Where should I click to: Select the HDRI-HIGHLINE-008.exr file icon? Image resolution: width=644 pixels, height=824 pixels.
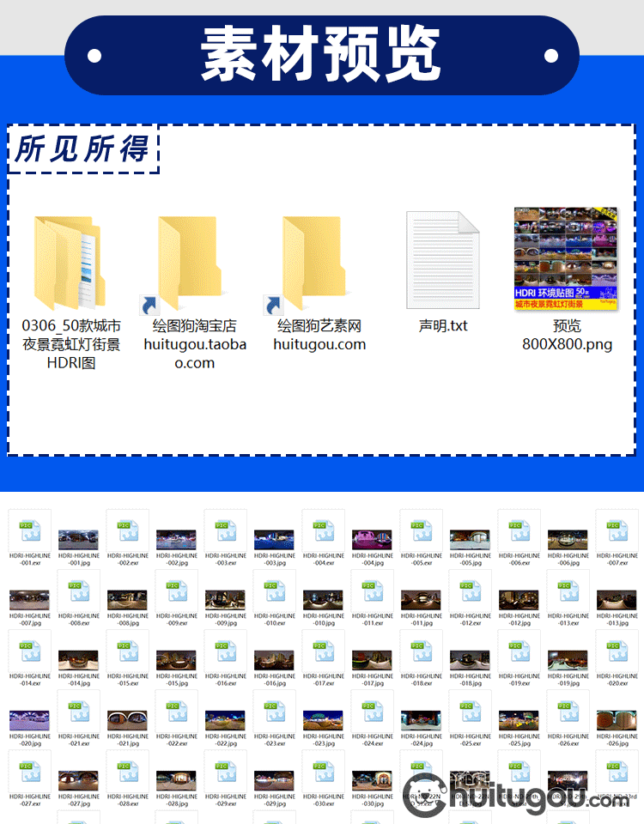click(x=79, y=591)
